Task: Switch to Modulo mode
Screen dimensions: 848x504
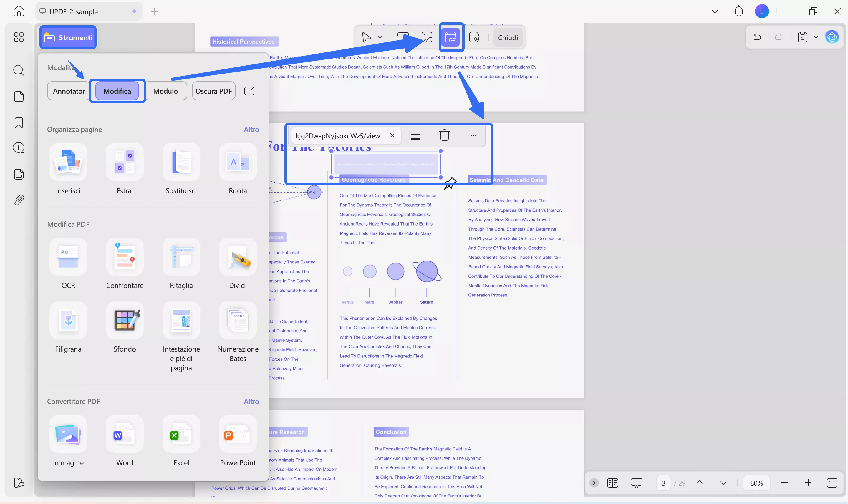Action: click(166, 91)
